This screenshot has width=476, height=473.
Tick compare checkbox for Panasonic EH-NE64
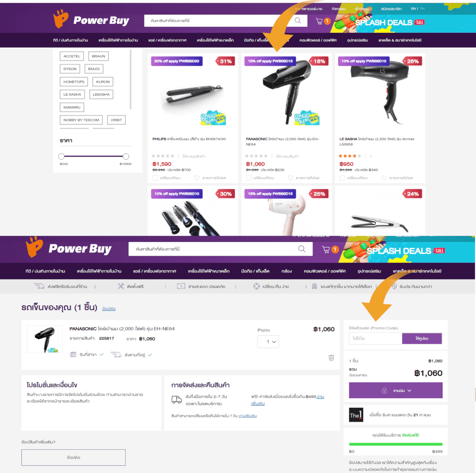(248, 178)
